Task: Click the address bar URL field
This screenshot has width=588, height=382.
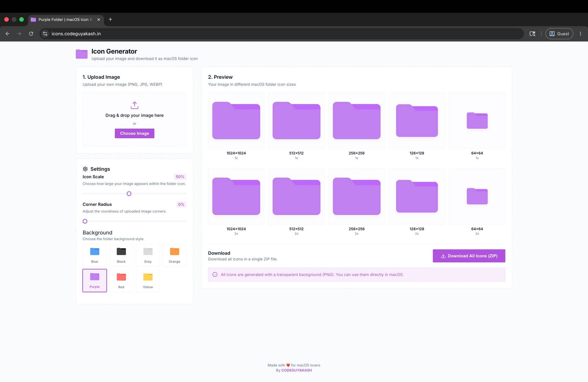Action: coord(281,34)
